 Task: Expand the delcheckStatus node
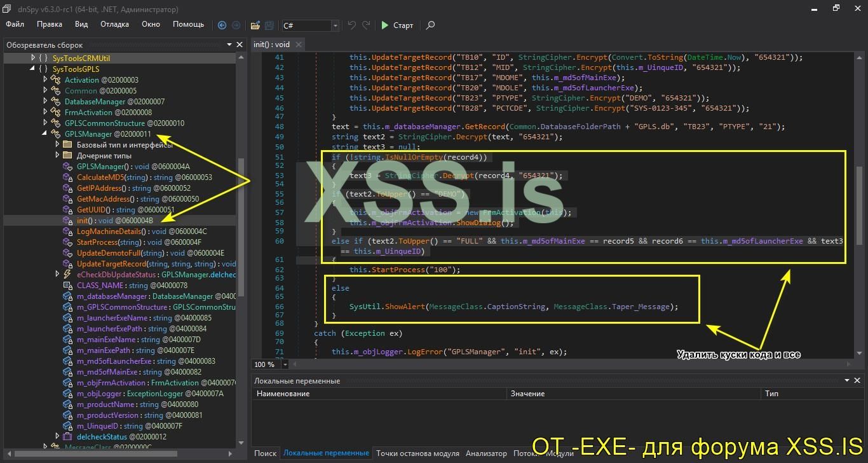(57, 436)
